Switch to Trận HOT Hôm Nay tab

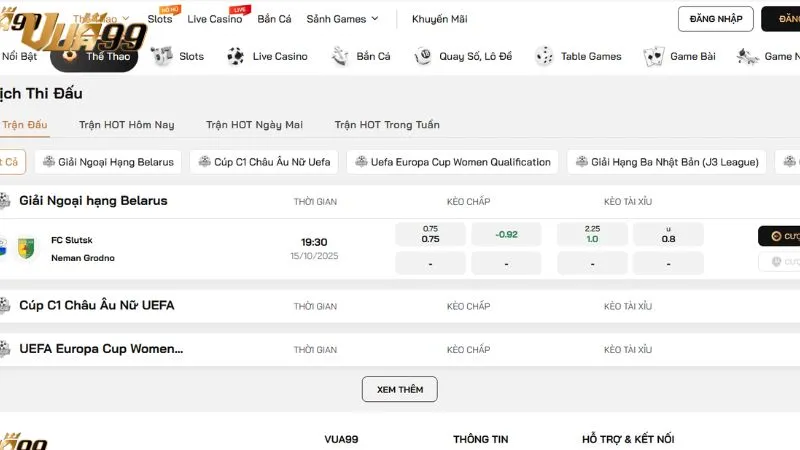pyautogui.click(x=127, y=125)
